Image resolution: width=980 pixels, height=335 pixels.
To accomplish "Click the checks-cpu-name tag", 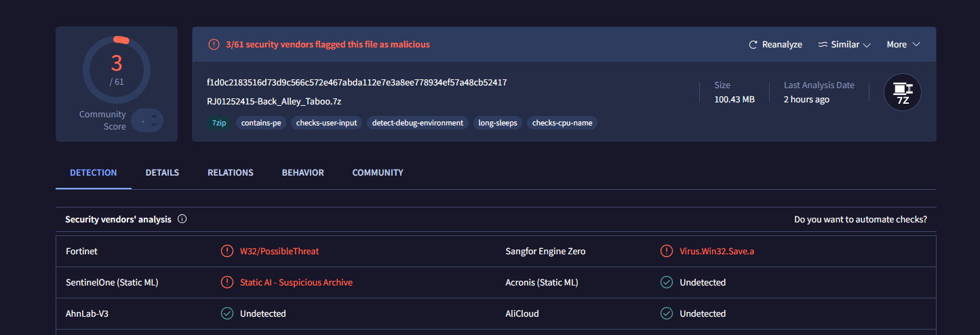I will click(x=562, y=123).
